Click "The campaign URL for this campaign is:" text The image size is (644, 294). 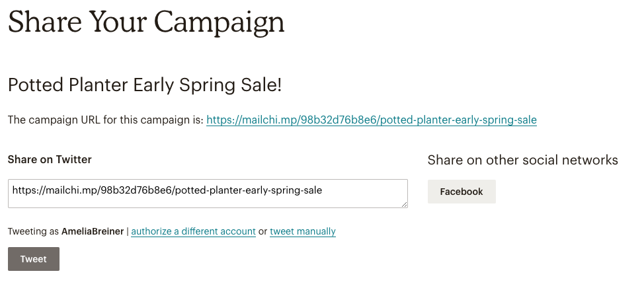pos(105,120)
